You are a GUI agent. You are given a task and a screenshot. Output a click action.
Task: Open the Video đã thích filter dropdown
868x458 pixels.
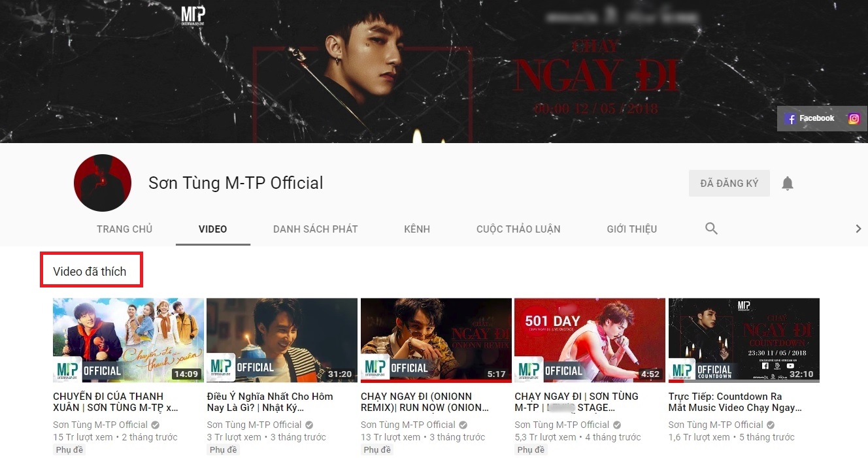tap(91, 272)
